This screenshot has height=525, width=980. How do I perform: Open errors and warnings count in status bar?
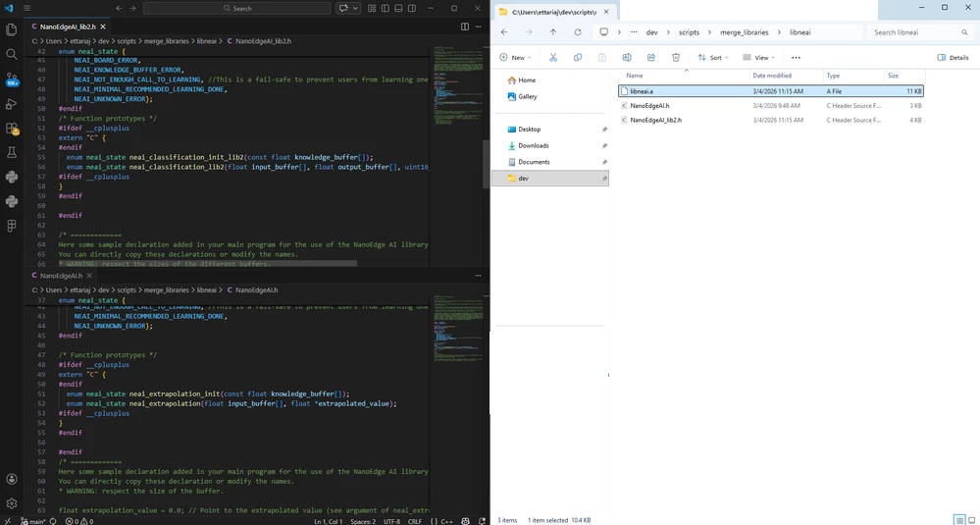(x=78, y=521)
